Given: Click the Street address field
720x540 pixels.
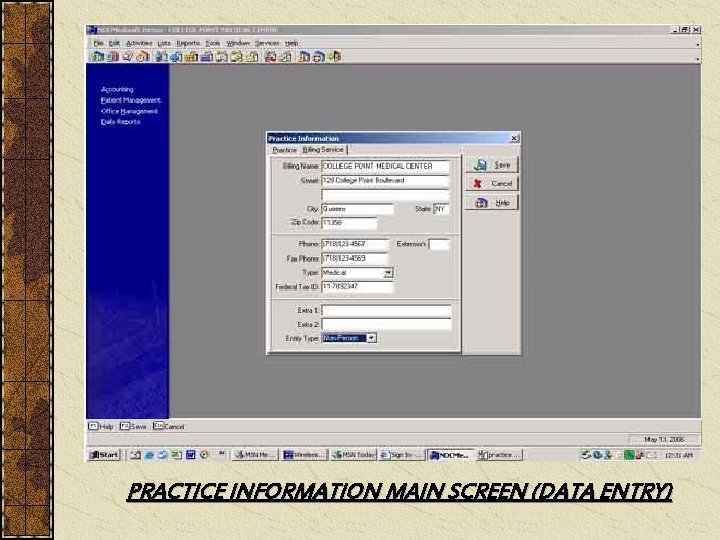Looking at the screenshot, I should click(385, 180).
